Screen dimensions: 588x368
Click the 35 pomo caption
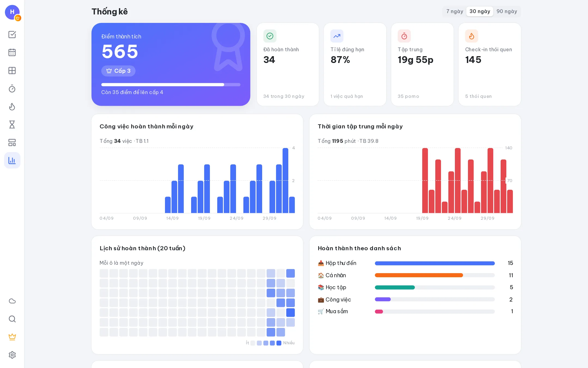pyautogui.click(x=408, y=96)
